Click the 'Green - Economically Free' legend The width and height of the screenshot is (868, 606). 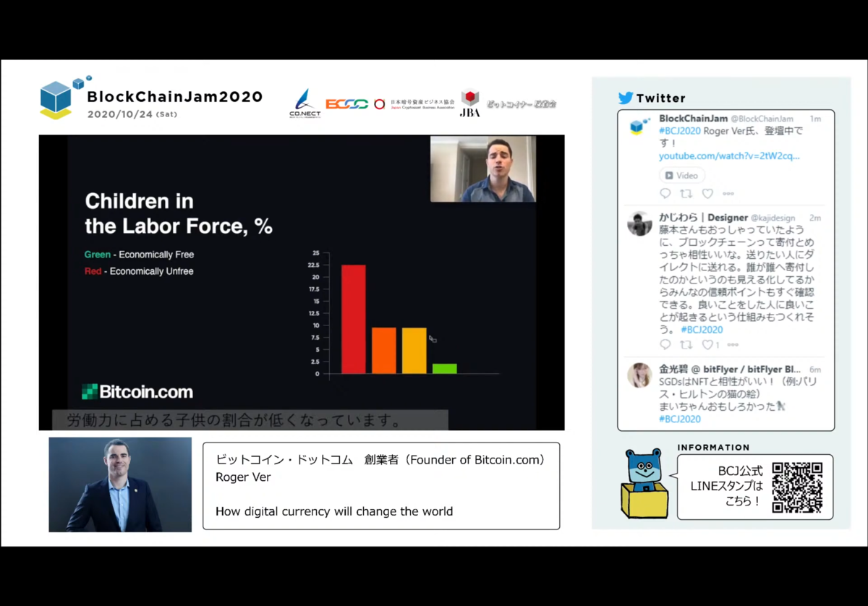click(139, 255)
